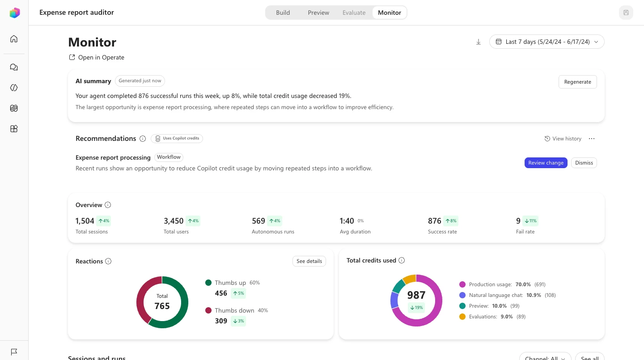Screen dimensions: 644x360
Task: Switch to the Preview tab
Action: [x=318, y=13]
